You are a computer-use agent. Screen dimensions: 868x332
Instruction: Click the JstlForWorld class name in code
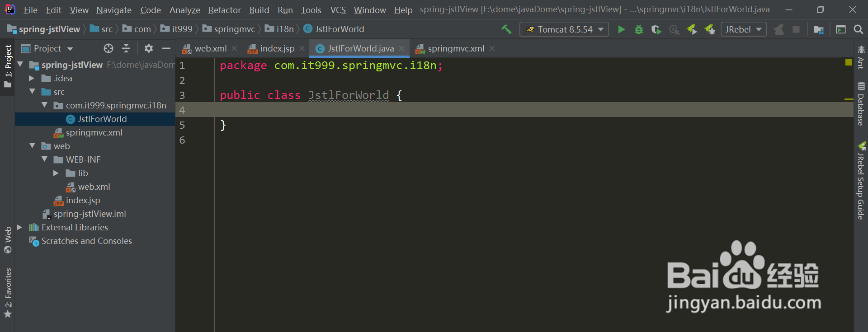pyautogui.click(x=349, y=95)
